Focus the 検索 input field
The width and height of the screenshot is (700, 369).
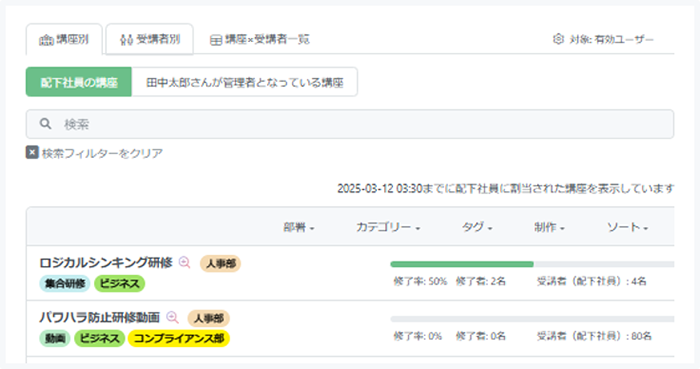click(350, 124)
